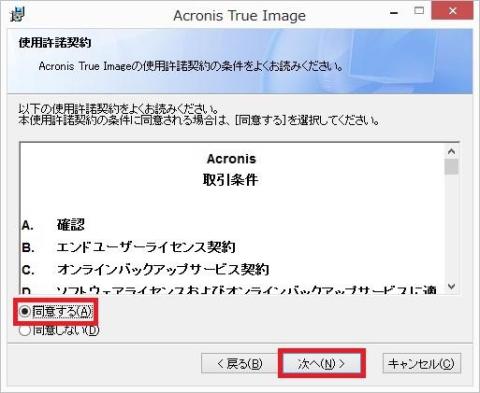Viewport: 480px width, 393px height.
Task: Close the Acronis True Image installer
Action: pos(452,11)
